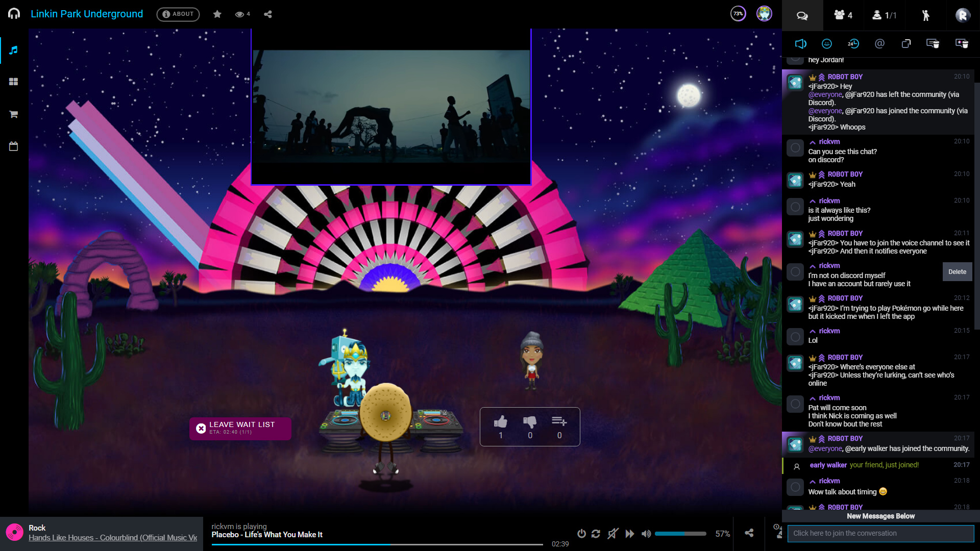Clear chat images with second trash icon
The width and height of the screenshot is (980, 551).
pos(962,44)
